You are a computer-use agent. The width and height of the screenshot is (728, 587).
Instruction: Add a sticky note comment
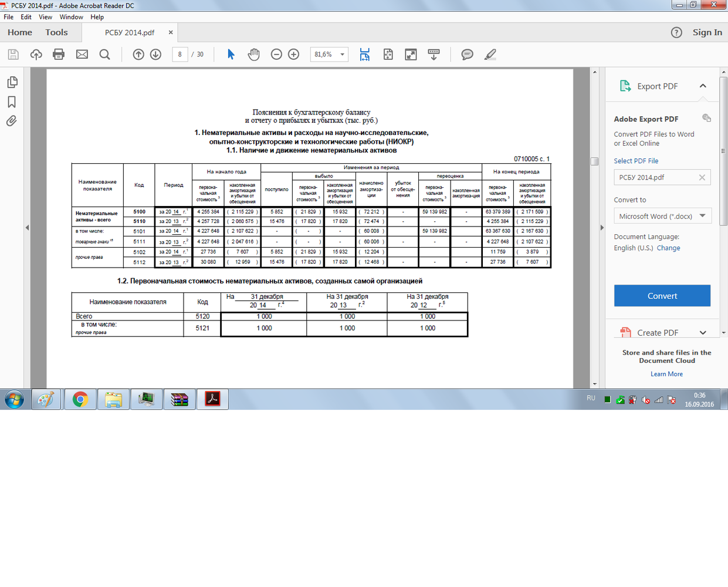click(x=467, y=55)
